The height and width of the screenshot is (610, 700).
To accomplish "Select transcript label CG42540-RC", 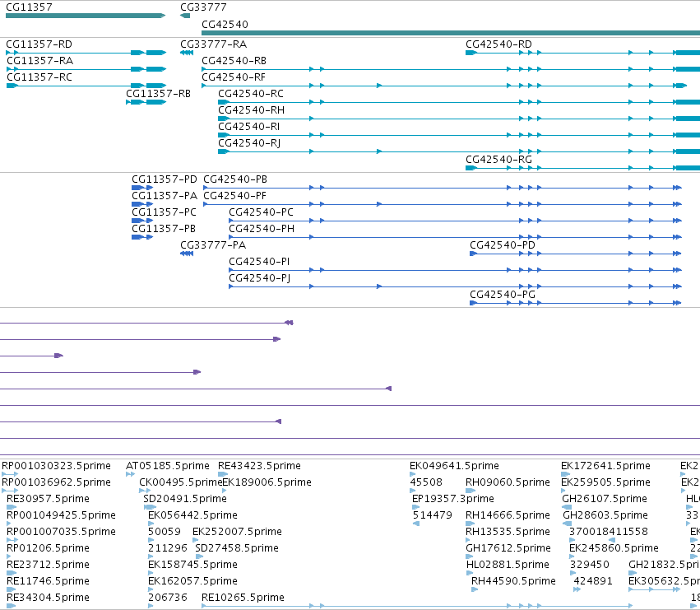I will click(251, 94).
